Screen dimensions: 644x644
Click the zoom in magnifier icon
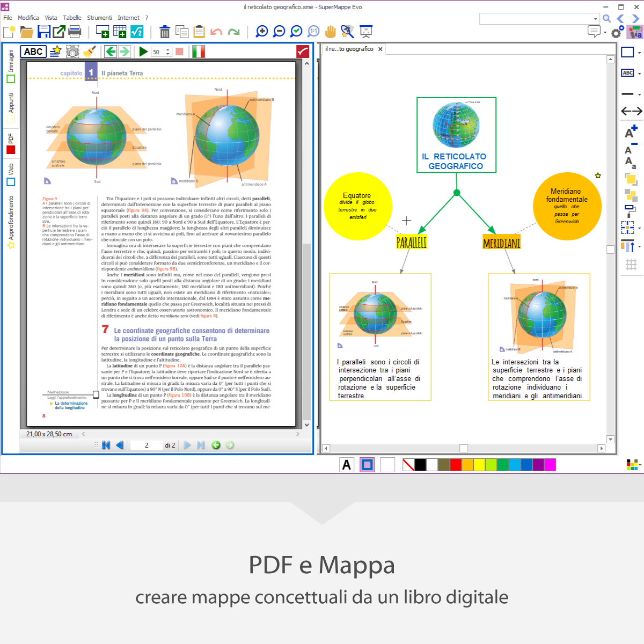click(x=262, y=32)
